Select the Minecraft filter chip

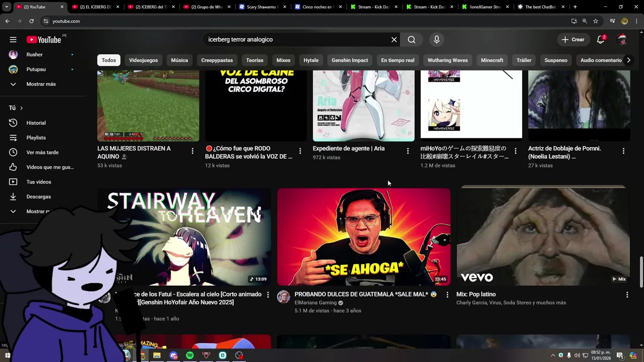(x=492, y=60)
